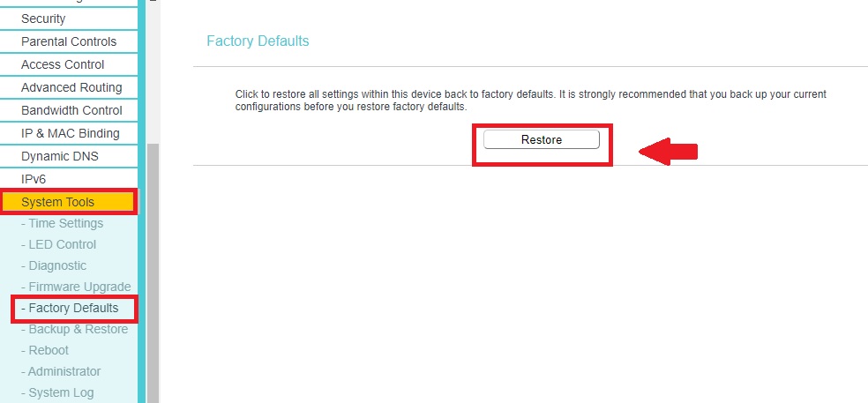Go to Reboot page
The width and height of the screenshot is (868, 403).
(45, 350)
